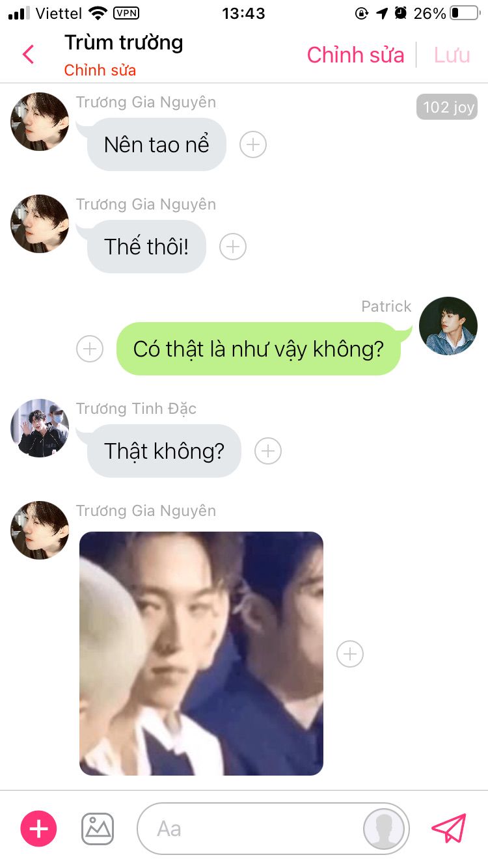Image resolution: width=488 pixels, height=868 pixels.
Task: Tap the plus icon next to "Thật không?"
Action: coord(268,451)
